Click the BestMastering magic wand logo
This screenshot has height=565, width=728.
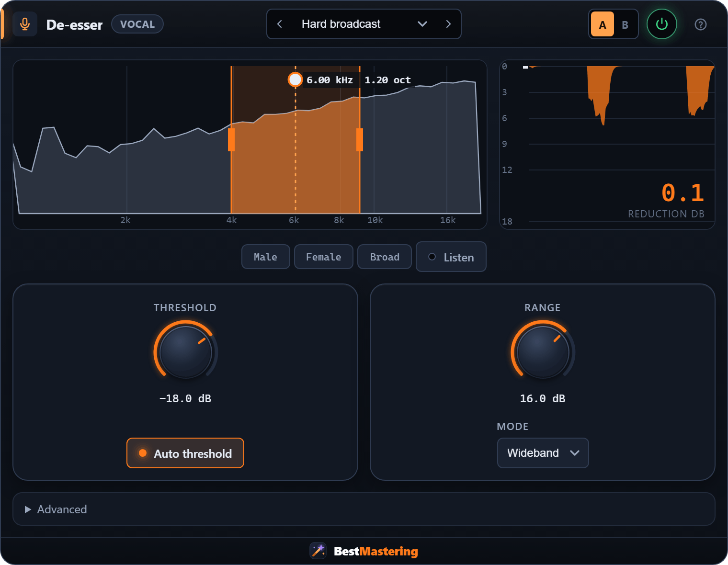(x=318, y=551)
